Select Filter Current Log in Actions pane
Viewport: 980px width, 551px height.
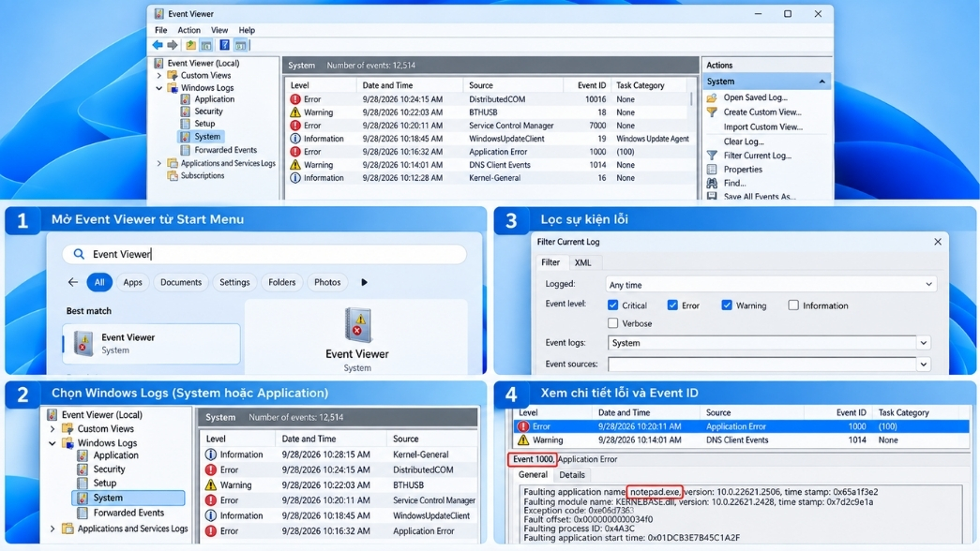[x=757, y=156]
